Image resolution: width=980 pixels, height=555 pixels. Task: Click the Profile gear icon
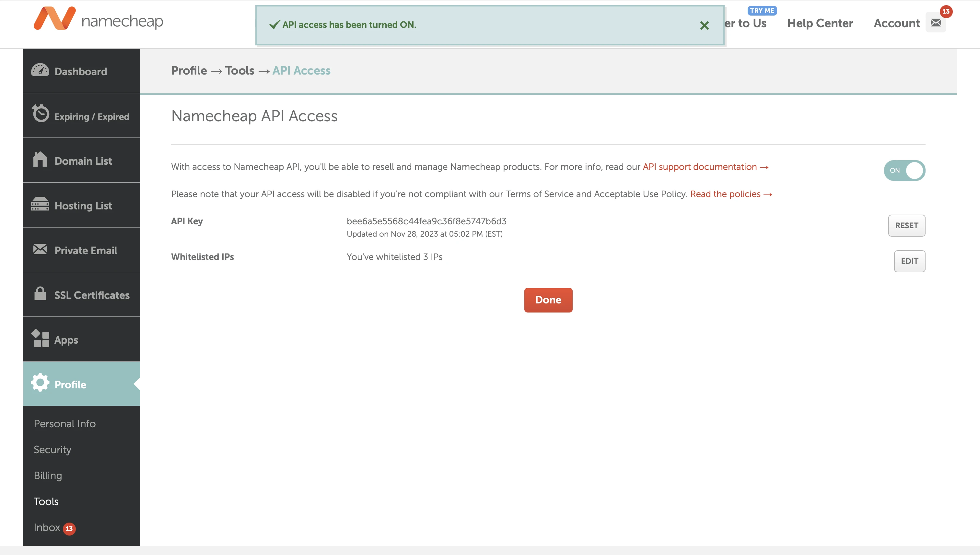pos(40,383)
